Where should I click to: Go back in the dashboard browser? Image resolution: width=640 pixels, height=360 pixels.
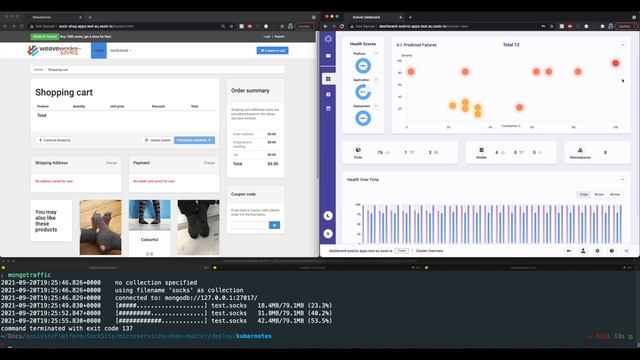click(326, 26)
